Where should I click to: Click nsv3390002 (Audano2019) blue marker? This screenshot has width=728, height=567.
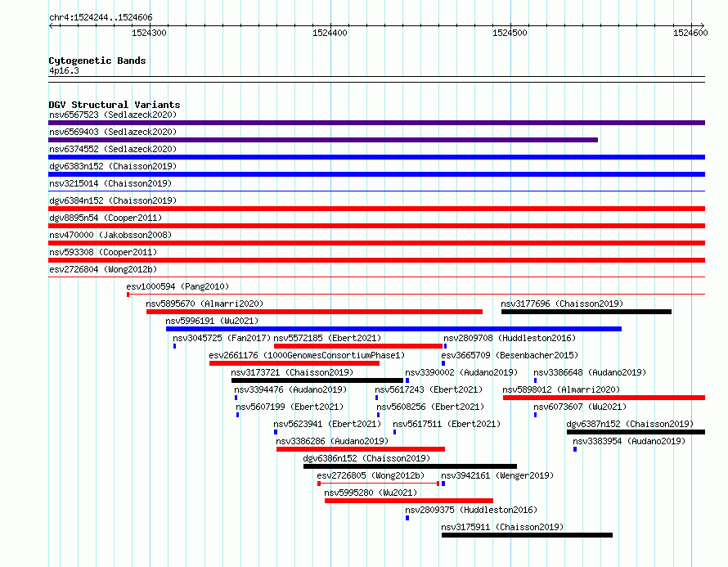tap(407, 380)
